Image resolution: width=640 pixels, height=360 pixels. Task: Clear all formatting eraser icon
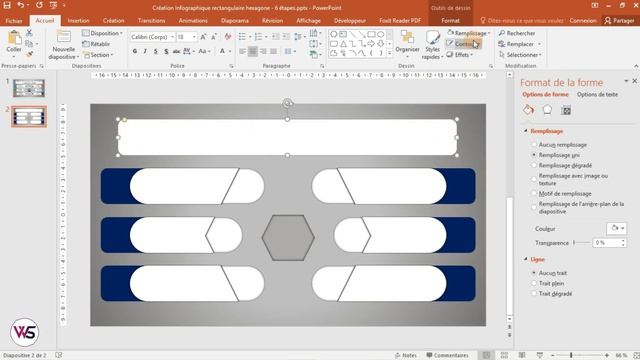(228, 37)
